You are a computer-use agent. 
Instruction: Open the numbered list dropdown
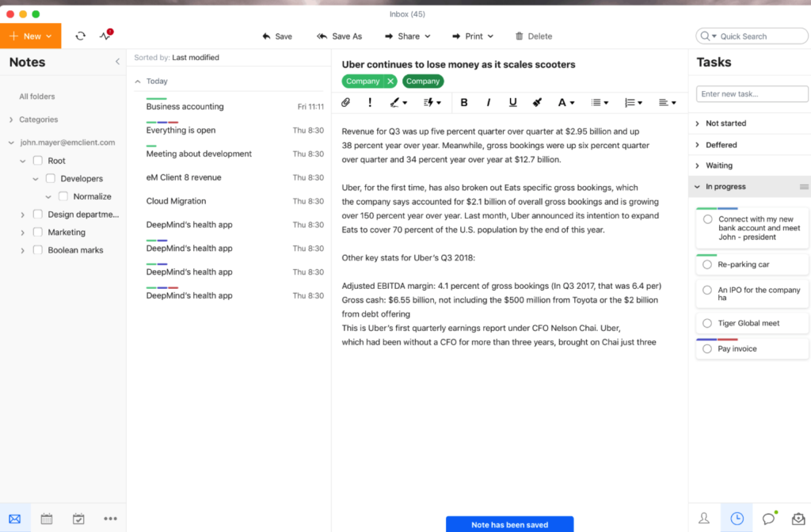click(633, 102)
